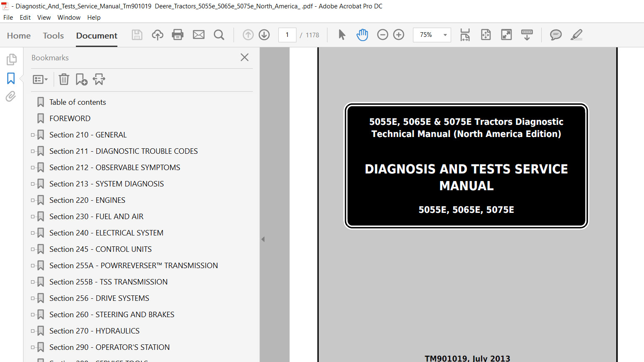The image size is (644, 362).
Task: Send file by email envelope icon
Action: pos(199,35)
